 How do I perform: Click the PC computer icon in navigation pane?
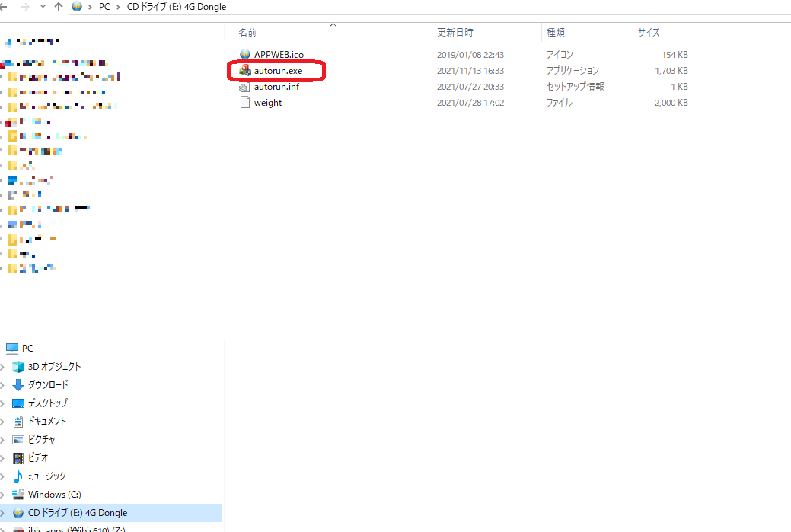coord(11,348)
